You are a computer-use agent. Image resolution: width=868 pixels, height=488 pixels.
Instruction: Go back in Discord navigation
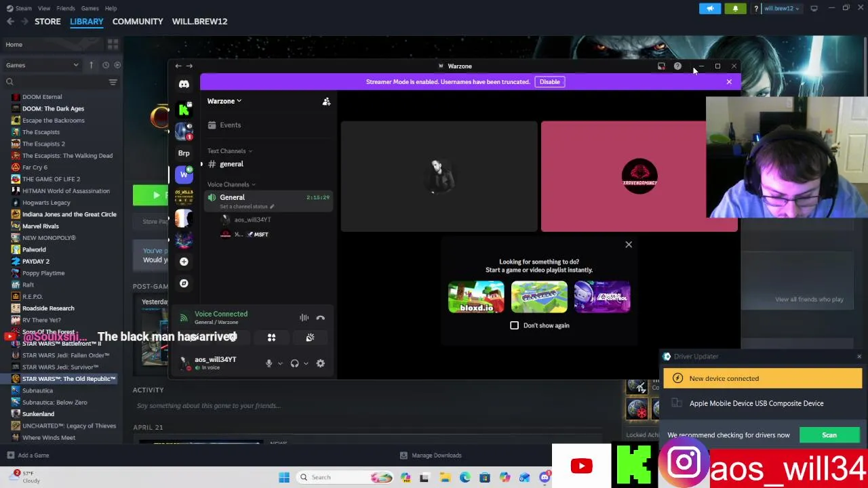(x=178, y=66)
